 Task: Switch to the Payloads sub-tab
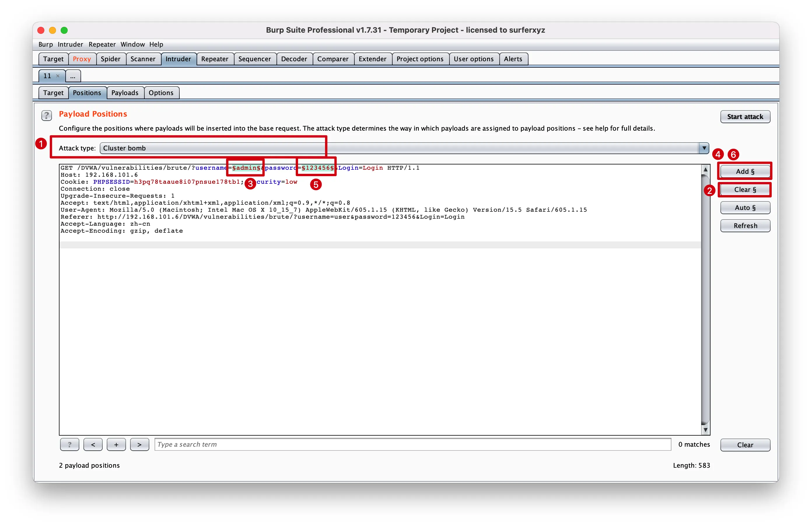tap(125, 93)
